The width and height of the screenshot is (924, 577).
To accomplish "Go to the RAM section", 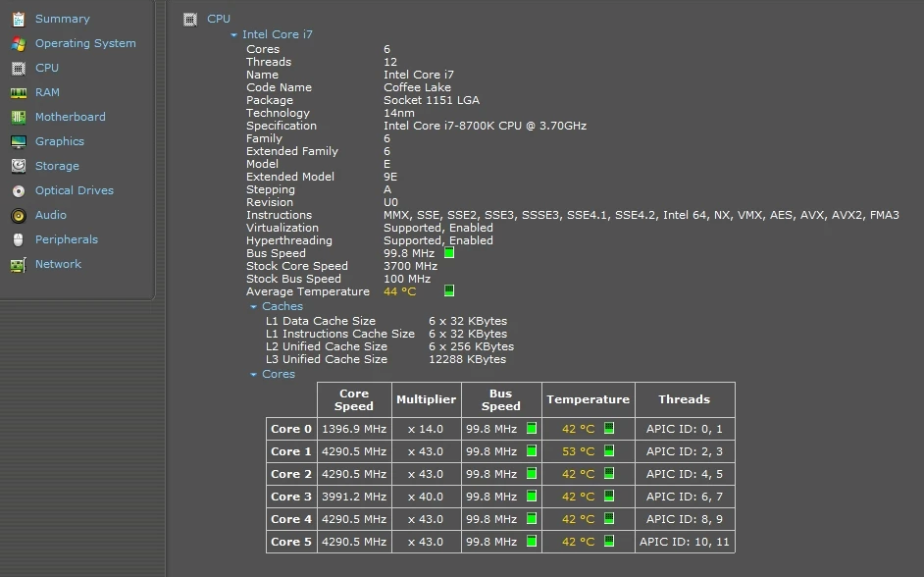I will (x=47, y=92).
